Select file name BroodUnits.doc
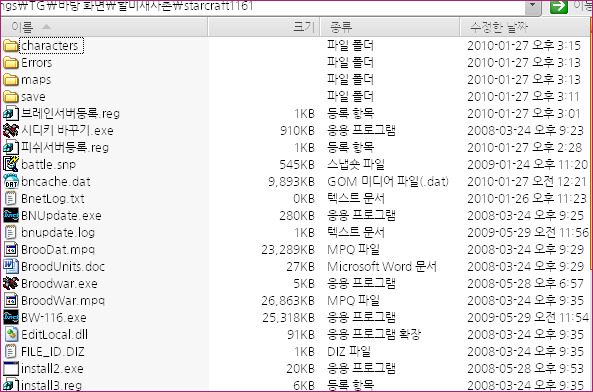593x392 pixels. (63, 266)
